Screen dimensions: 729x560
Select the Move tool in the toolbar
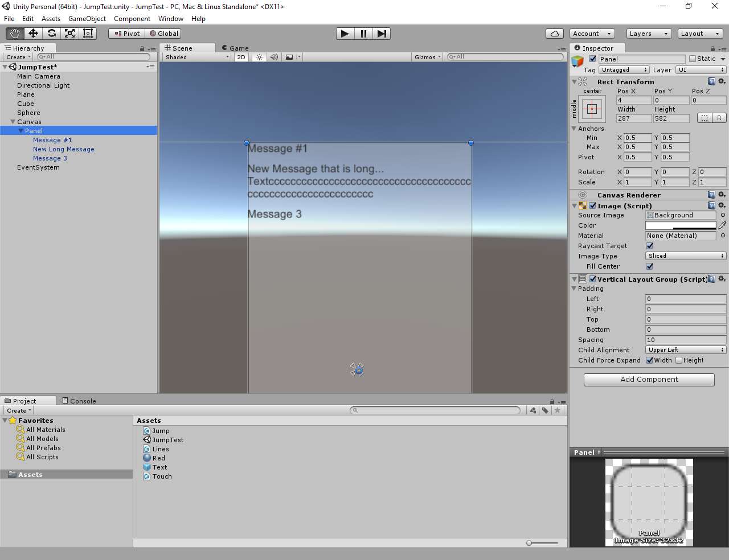[33, 33]
